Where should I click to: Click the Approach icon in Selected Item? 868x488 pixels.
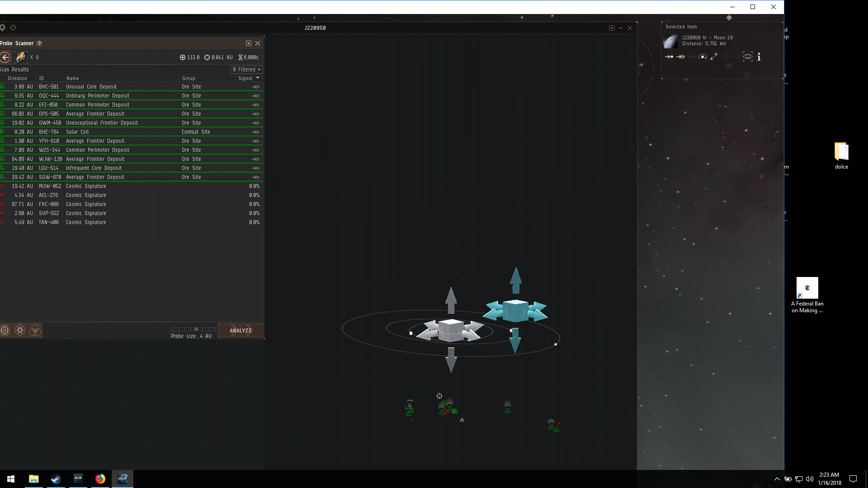(669, 57)
